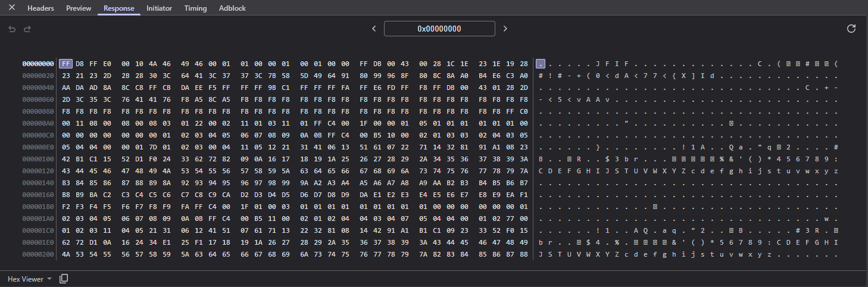The image size is (868, 287).
Task: Go to previous address with left chevron
Action: [374, 29]
